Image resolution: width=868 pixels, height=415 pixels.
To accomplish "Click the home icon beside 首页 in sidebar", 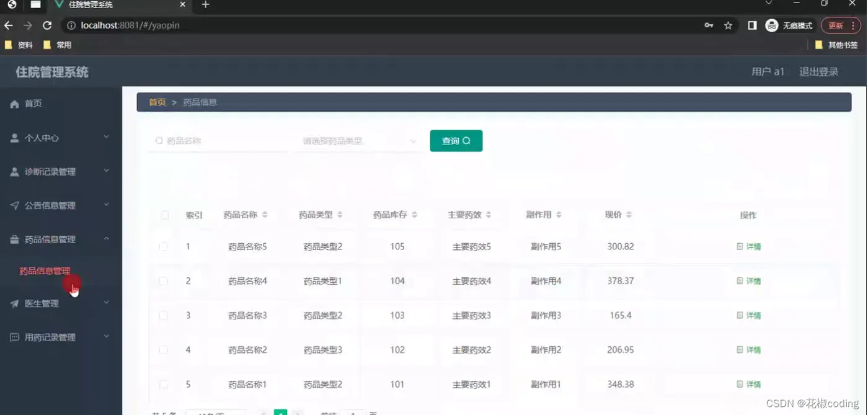I will 15,104.
